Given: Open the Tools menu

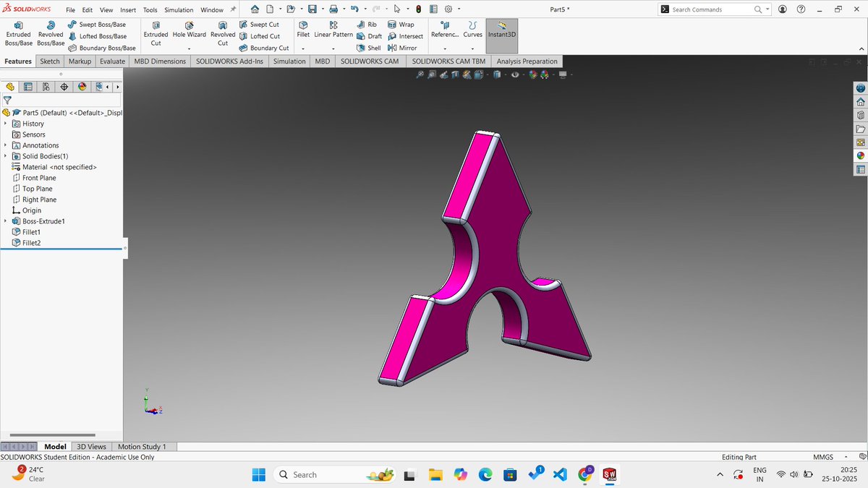Looking at the screenshot, I should coord(150,10).
